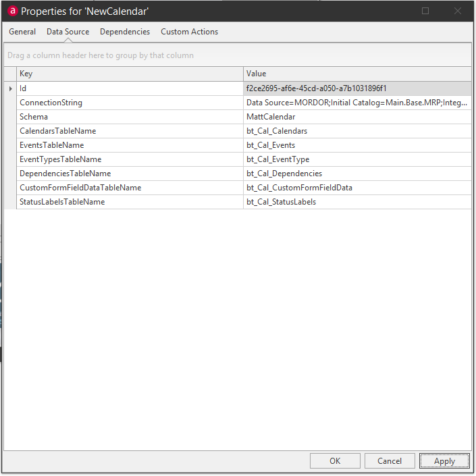Select the Id key cell
This screenshot has width=476, height=476.
pos(130,88)
